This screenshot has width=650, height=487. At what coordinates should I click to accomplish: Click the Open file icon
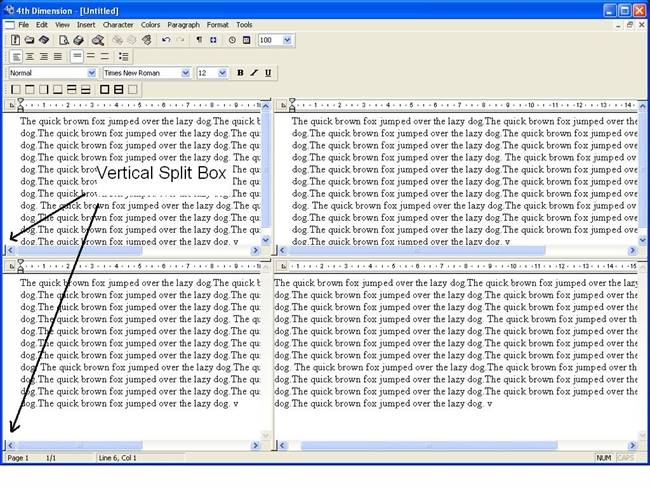pos(30,40)
